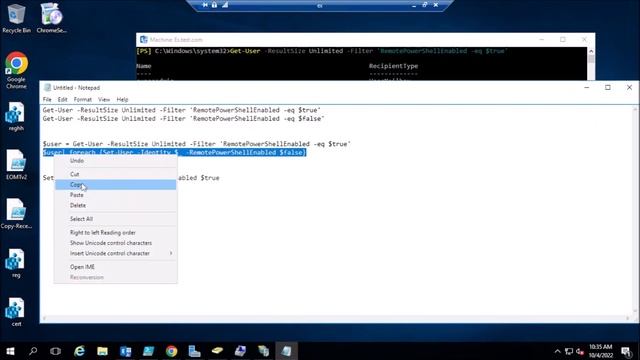Click the $user = Get-User line in Notepad
The width and height of the screenshot is (640, 360).
pyautogui.click(x=197, y=144)
